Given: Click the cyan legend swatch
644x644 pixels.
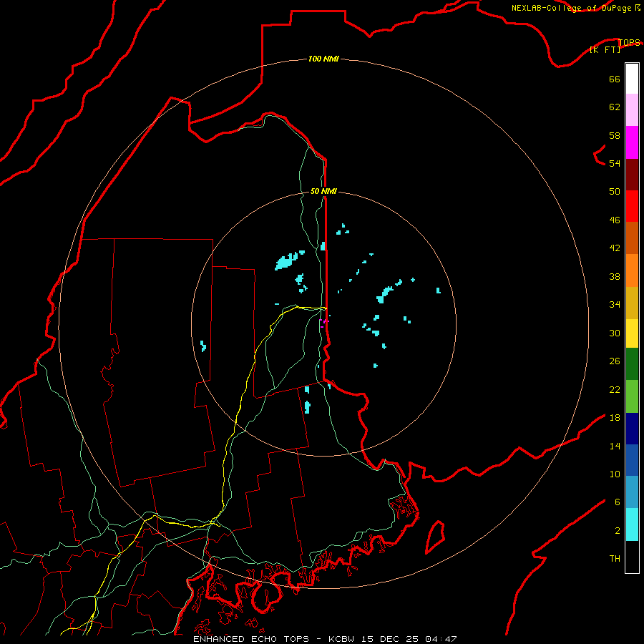Looking at the screenshot, I should pos(632,525).
